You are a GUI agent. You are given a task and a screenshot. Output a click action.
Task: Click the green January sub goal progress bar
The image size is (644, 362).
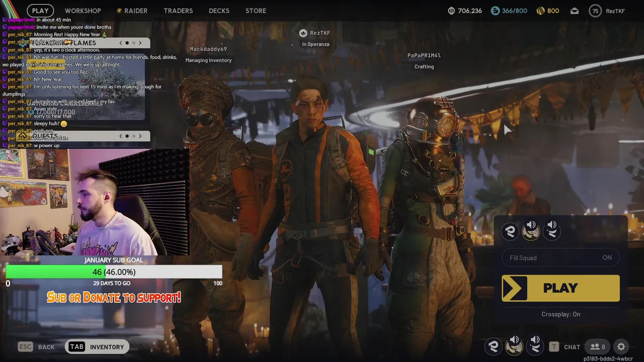click(x=114, y=272)
